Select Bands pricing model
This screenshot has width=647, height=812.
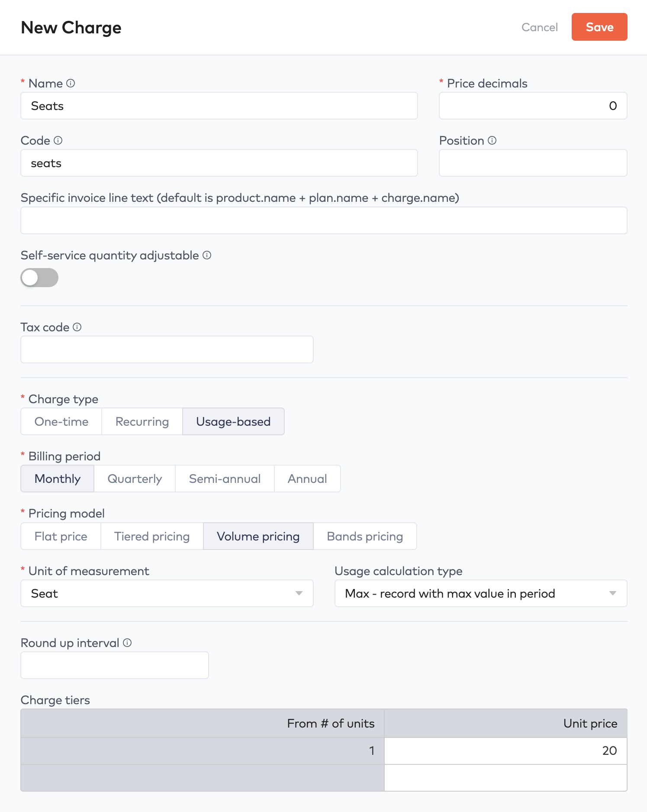coord(365,536)
